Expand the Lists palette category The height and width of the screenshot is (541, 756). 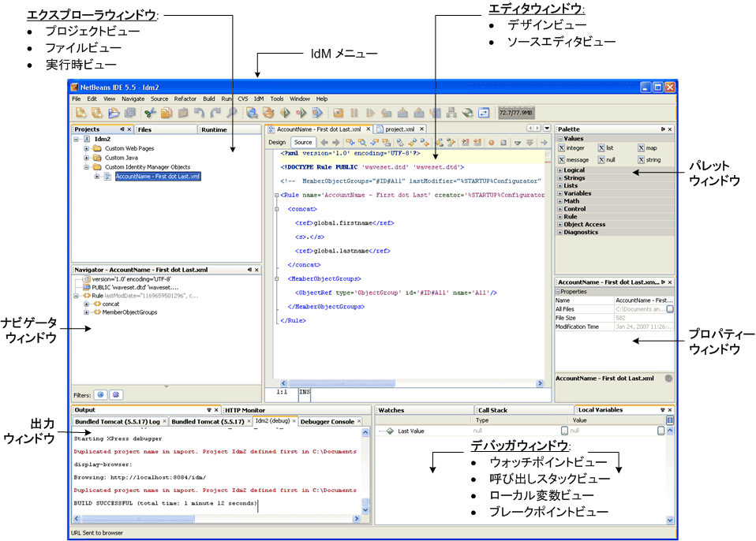click(560, 185)
